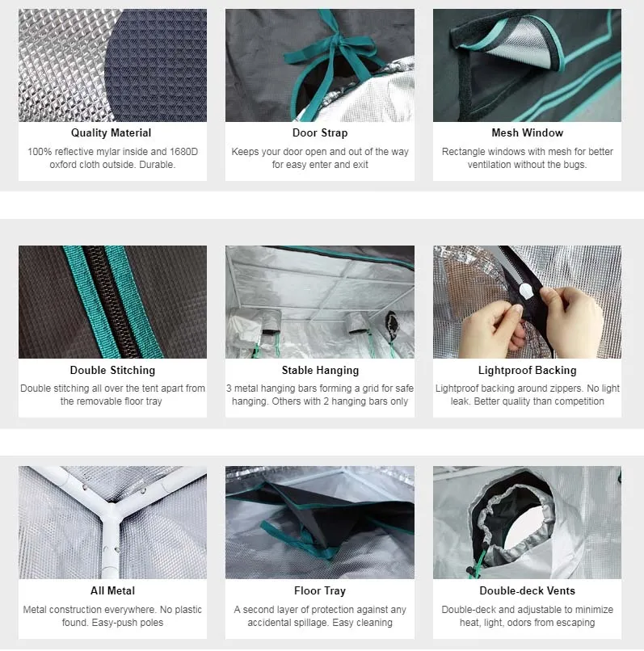The image size is (644, 651).
Task: Select the All Metal corner connector image
Action: click(112, 523)
